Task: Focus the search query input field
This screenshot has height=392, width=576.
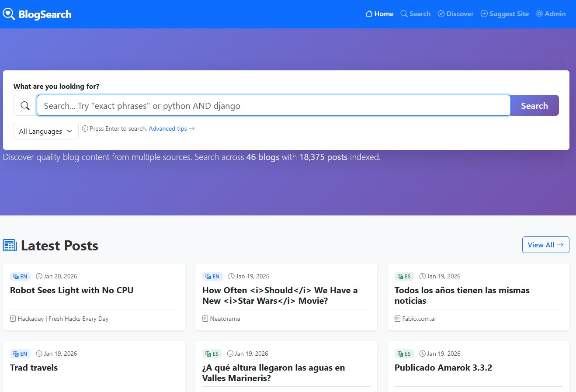Action: [273, 106]
